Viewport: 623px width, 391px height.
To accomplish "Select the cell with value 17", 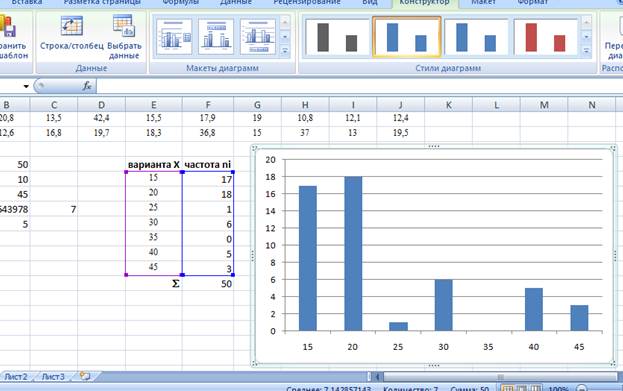I will coord(208,179).
